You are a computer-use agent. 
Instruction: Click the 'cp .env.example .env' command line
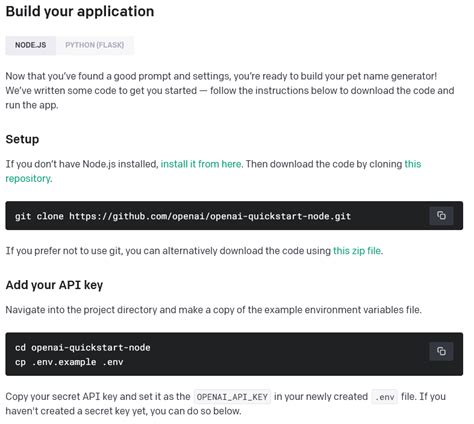(69, 362)
